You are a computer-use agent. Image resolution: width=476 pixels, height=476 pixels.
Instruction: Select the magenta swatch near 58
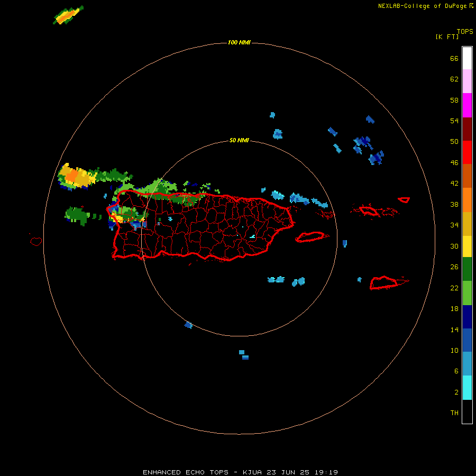pyautogui.click(x=467, y=105)
